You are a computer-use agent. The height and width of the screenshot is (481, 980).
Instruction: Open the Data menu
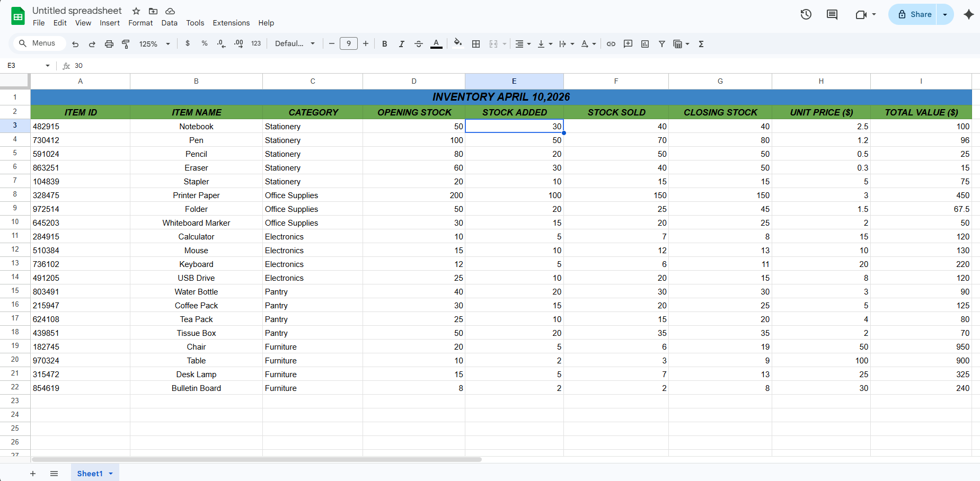click(170, 23)
